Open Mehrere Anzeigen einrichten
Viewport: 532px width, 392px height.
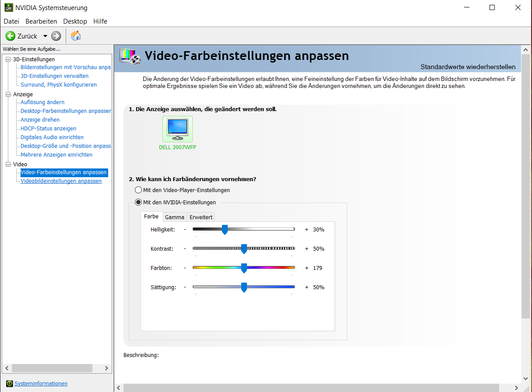click(x=56, y=155)
